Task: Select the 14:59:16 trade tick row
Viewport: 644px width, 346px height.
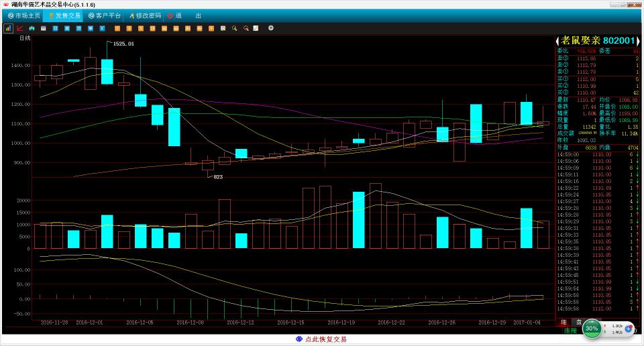Action: tap(598, 181)
